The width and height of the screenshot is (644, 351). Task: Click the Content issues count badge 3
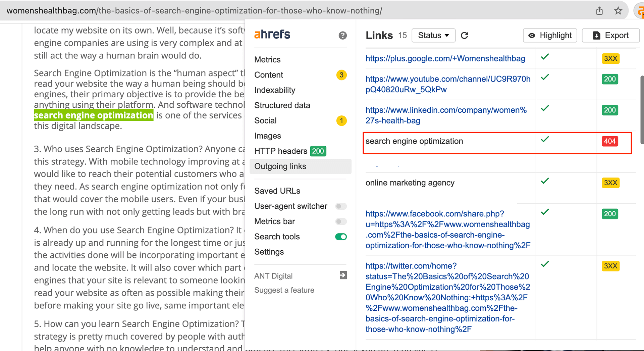pos(341,75)
